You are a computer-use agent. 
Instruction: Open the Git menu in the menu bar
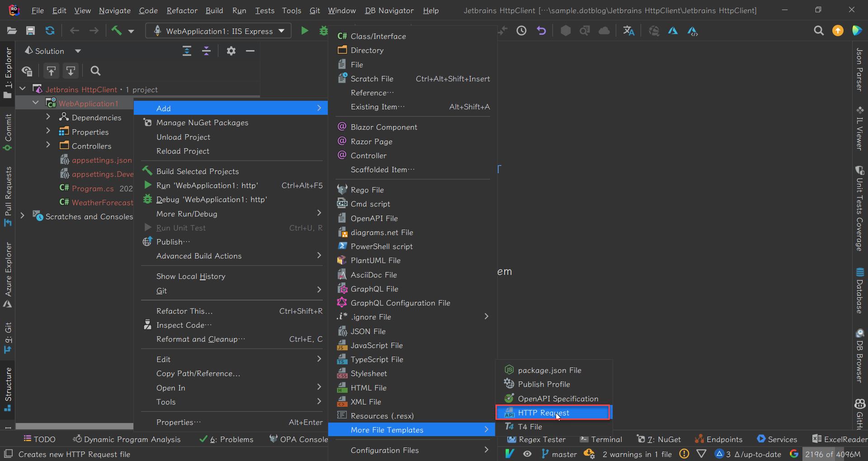pyautogui.click(x=315, y=10)
